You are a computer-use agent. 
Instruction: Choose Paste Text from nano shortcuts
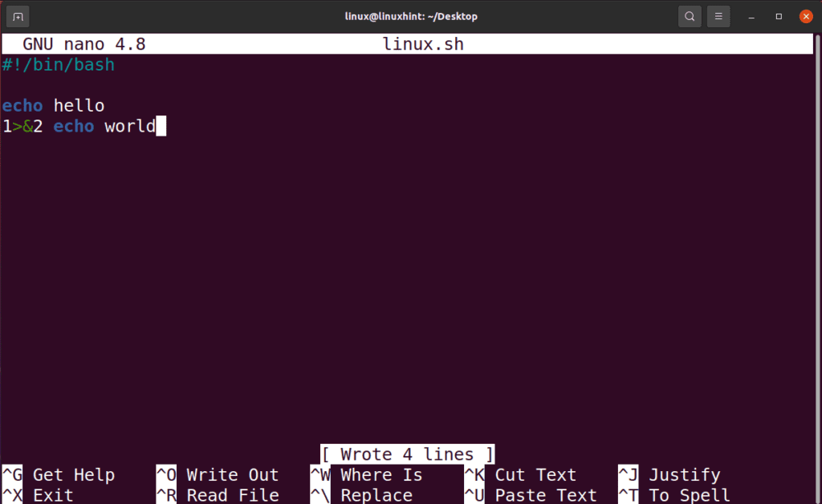pyautogui.click(x=544, y=495)
